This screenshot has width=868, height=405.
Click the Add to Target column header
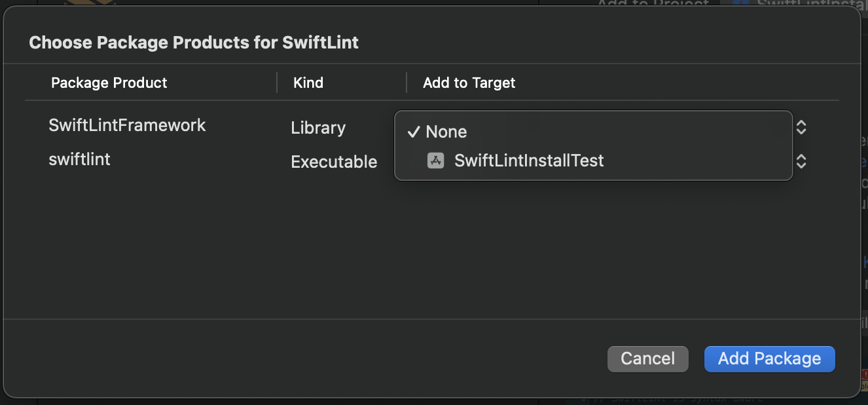pyautogui.click(x=469, y=83)
